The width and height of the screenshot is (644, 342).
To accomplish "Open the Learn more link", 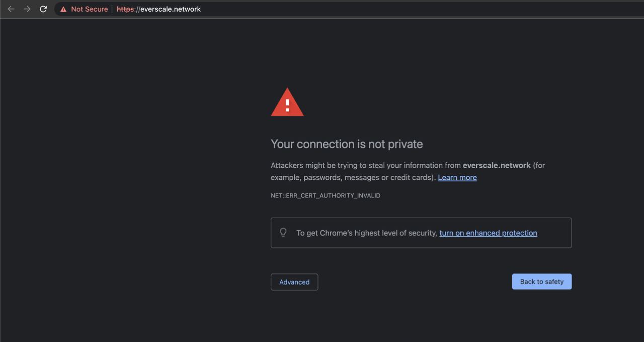I will tap(457, 177).
